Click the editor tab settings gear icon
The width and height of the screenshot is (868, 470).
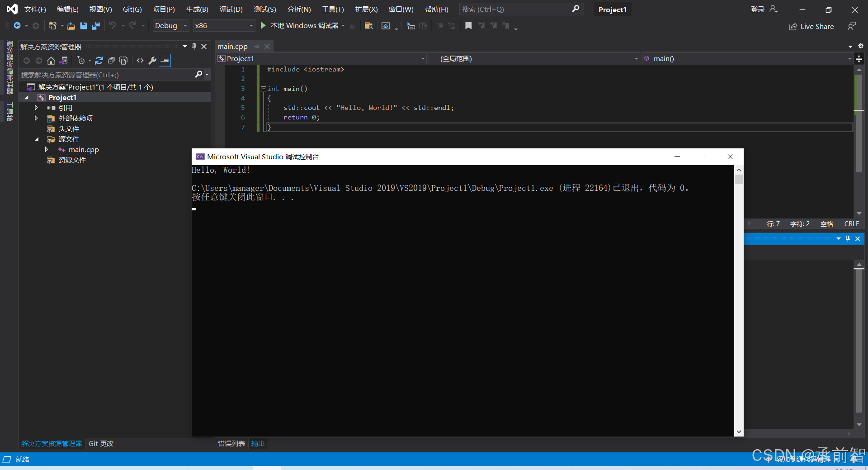point(860,46)
